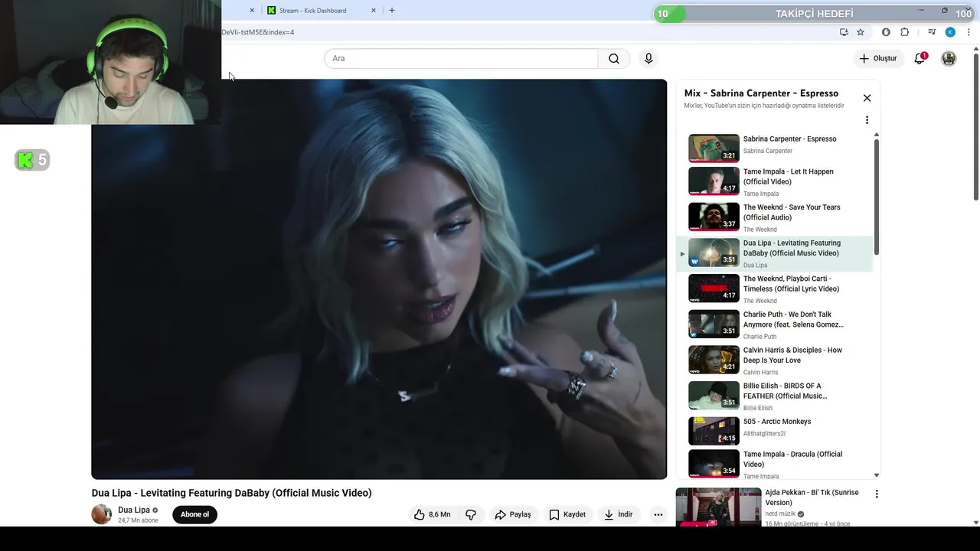Viewport: 980px width, 551px height.
Task: Click the Tame Impala Let It Happen thumbnail
Action: (714, 181)
